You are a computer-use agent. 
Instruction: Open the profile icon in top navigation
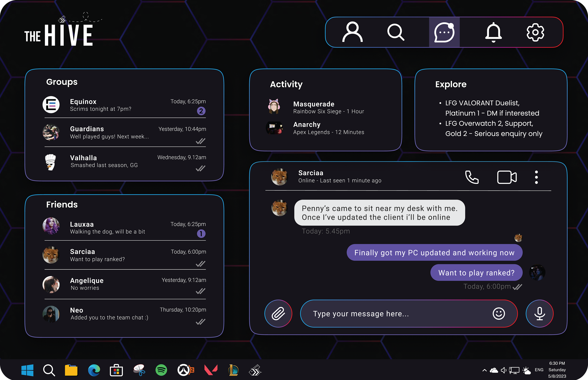click(352, 32)
